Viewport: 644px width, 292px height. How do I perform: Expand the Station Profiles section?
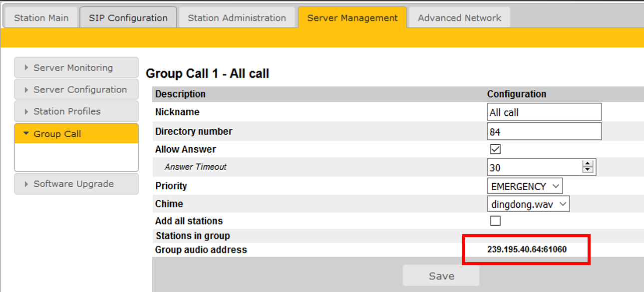pos(76,111)
